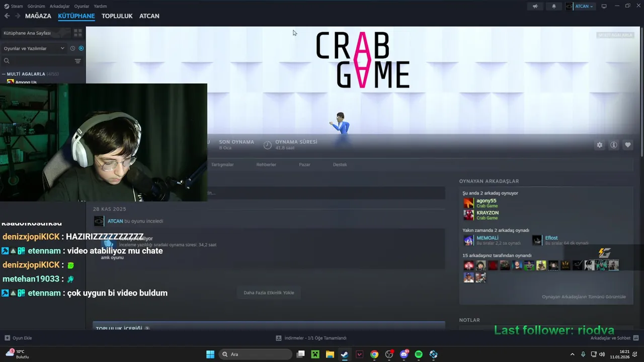Click the library search field
644x362 pixels.
38,61
